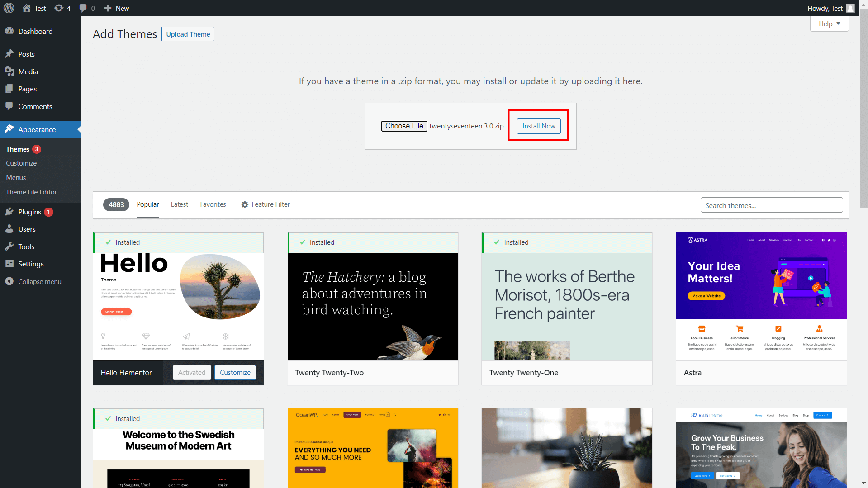Click the Tools wrench icon

[9, 246]
